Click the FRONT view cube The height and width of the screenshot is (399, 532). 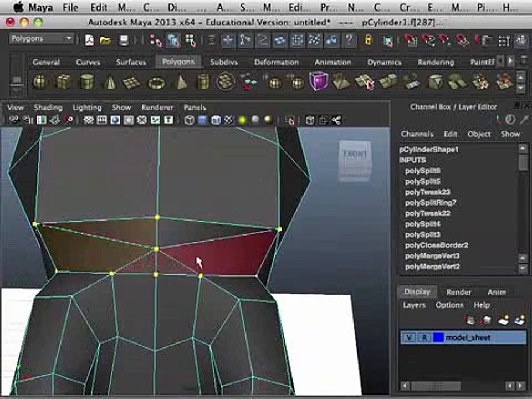355,161
